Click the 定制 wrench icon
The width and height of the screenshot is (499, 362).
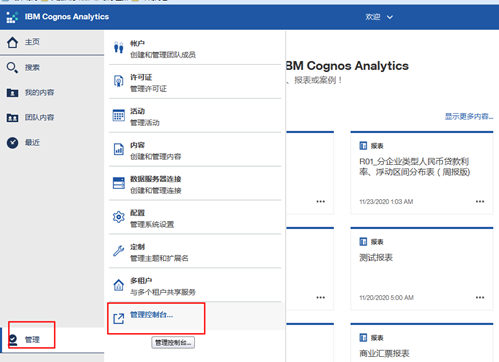[x=118, y=251]
